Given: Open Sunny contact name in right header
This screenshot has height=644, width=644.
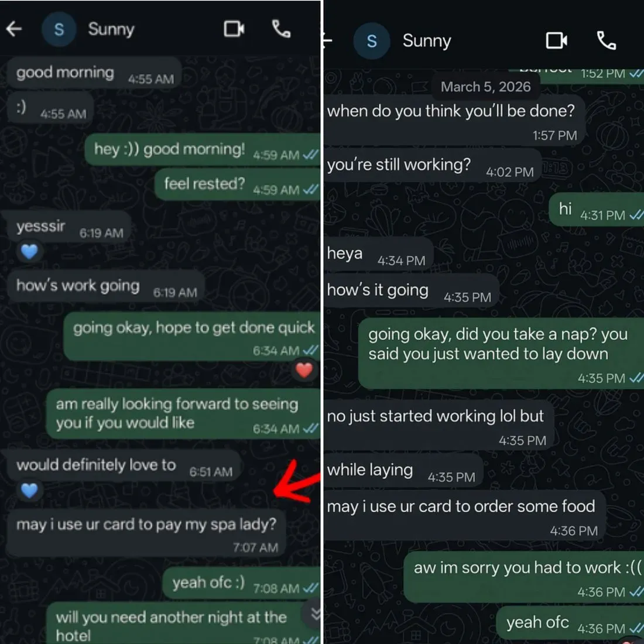Looking at the screenshot, I should tap(427, 40).
